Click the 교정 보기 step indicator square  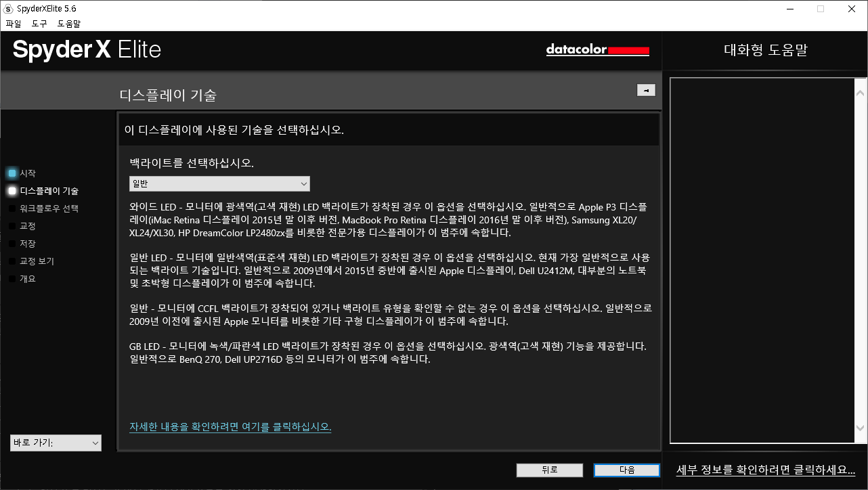pyautogui.click(x=12, y=261)
